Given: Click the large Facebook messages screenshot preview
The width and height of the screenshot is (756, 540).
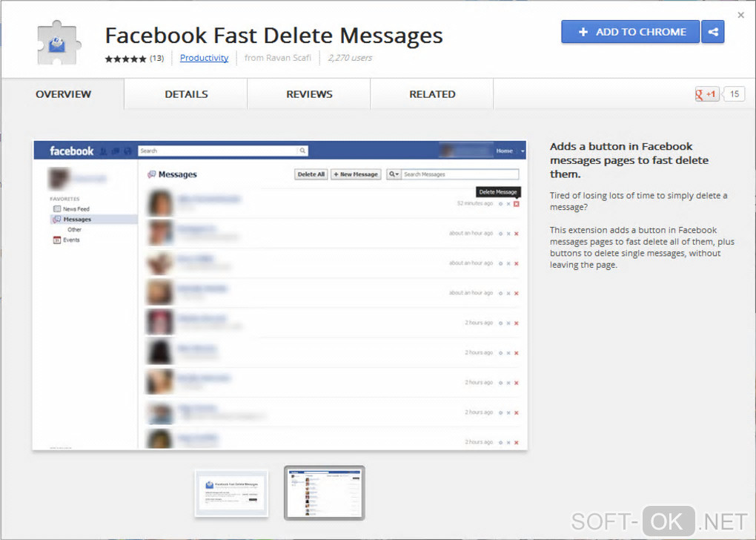Looking at the screenshot, I should coord(279,295).
